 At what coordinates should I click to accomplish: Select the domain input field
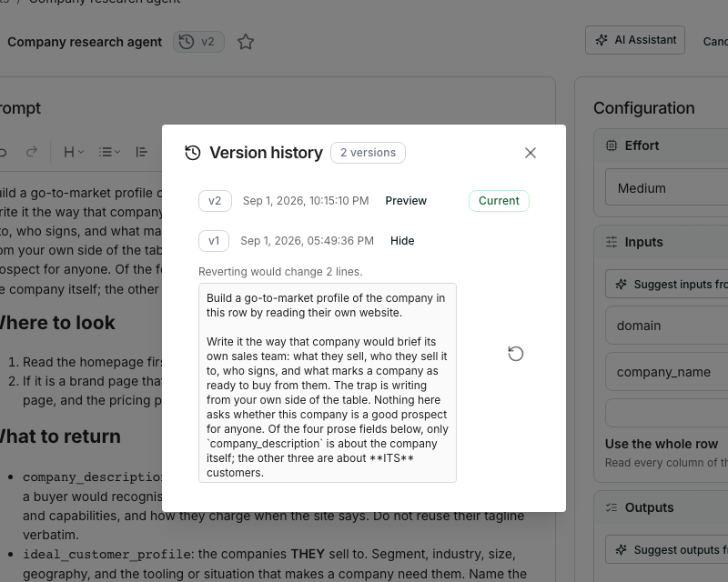click(x=667, y=326)
